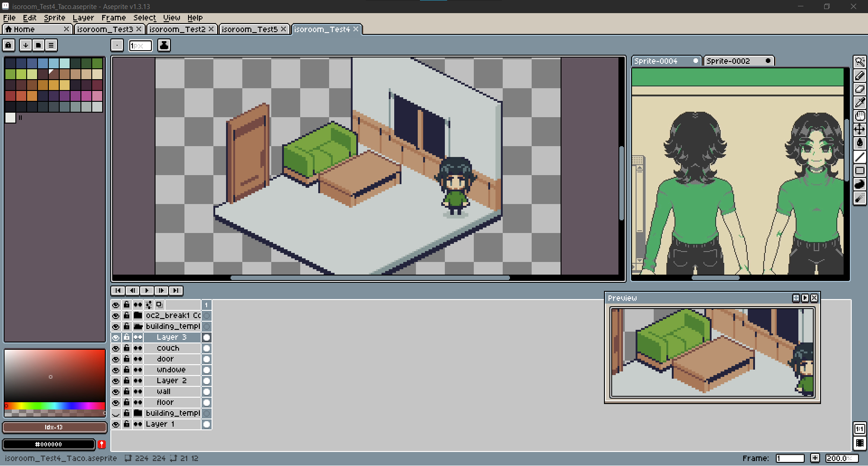Select the Hand tool
Image resolution: width=868 pixels, height=466 pixels.
(859, 116)
